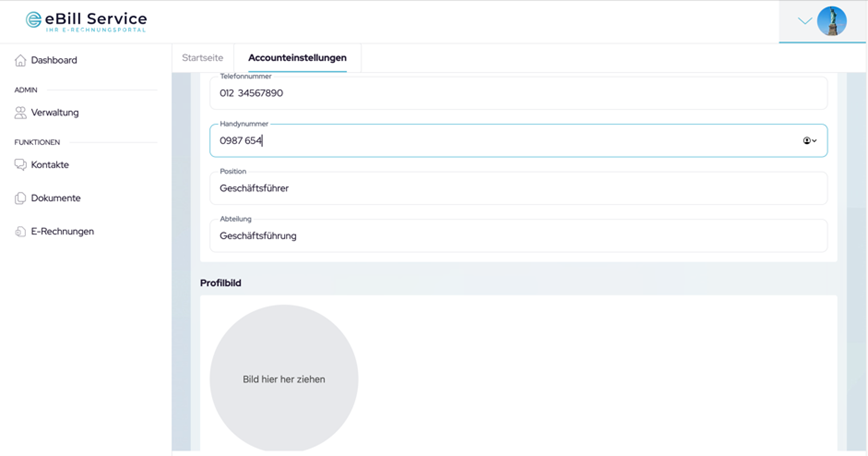Click the Dokumente pages icon
Screen dimensions: 868x456
click(20, 198)
